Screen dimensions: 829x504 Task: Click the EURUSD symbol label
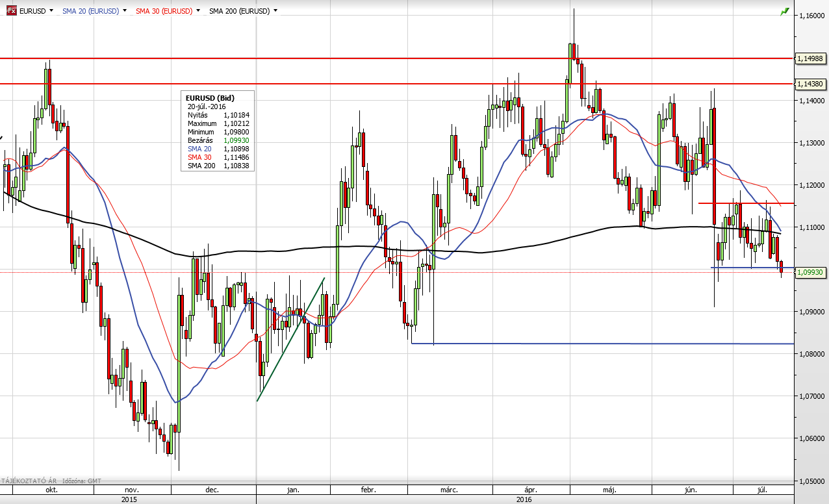(32, 11)
